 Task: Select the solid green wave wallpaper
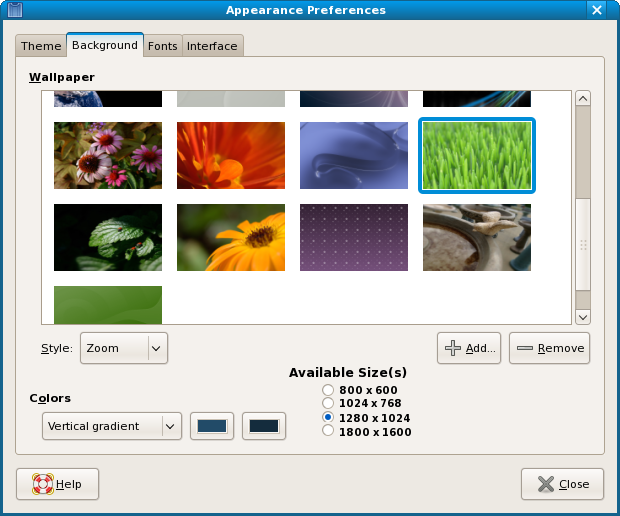[108, 305]
